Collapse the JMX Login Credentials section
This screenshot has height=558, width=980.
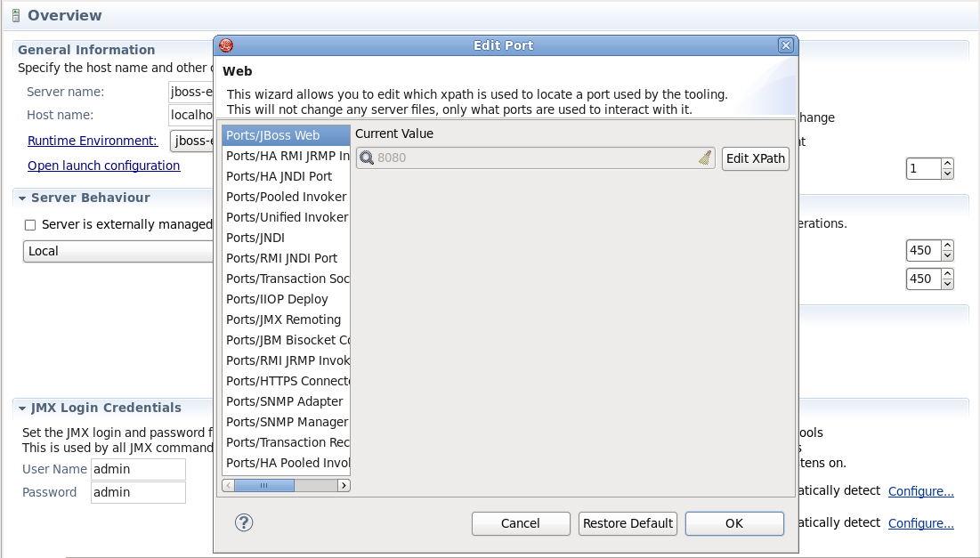tap(22, 408)
